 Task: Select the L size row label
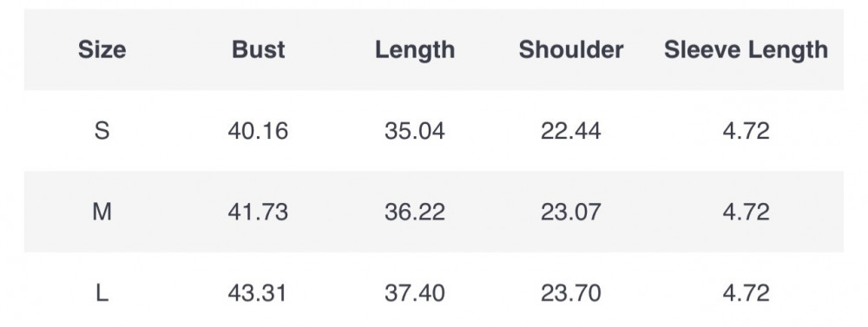click(102, 292)
